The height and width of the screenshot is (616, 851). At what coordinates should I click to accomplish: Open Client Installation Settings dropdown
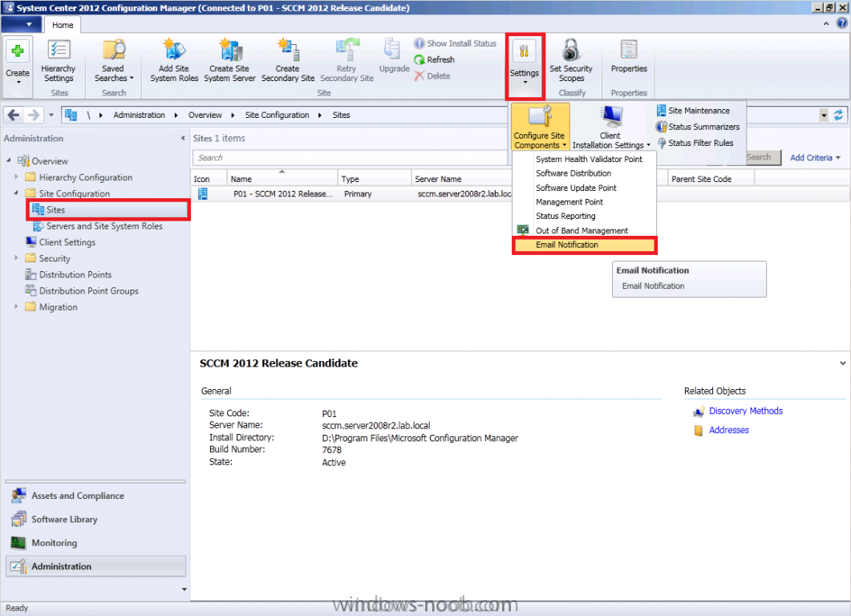[610, 127]
